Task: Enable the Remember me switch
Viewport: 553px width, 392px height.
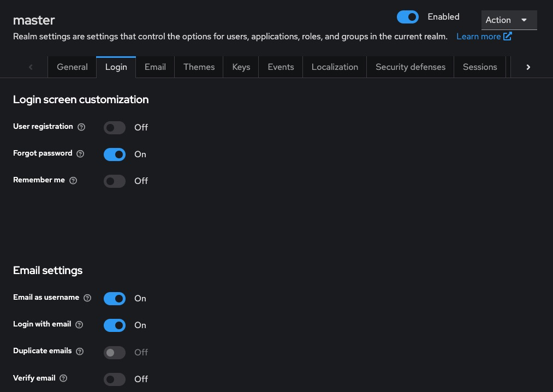Action: coord(115,181)
